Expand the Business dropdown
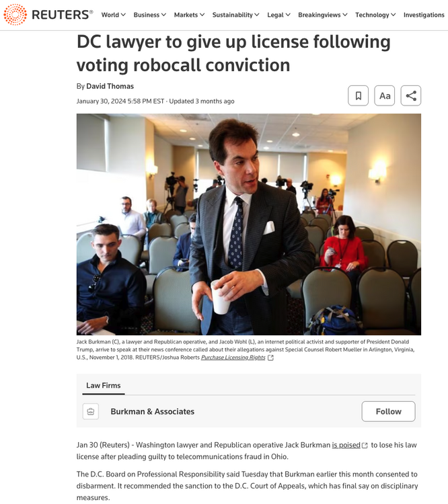The width and height of the screenshot is (448, 504). click(149, 15)
